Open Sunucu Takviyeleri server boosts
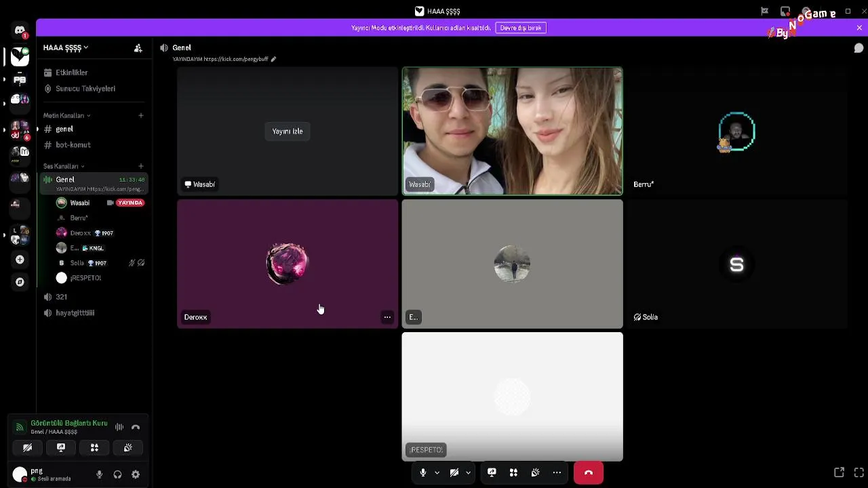Viewport: 868px width, 488px height. 94,89
